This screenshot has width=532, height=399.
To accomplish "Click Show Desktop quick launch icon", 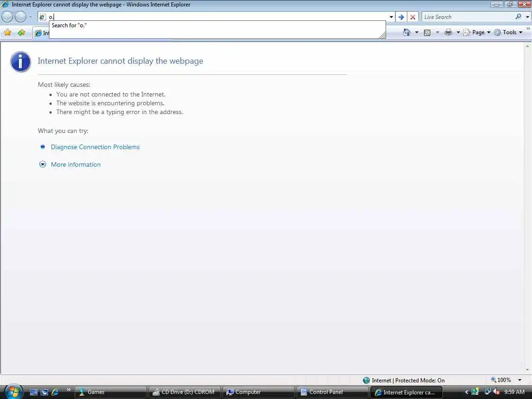I will 34,392.
